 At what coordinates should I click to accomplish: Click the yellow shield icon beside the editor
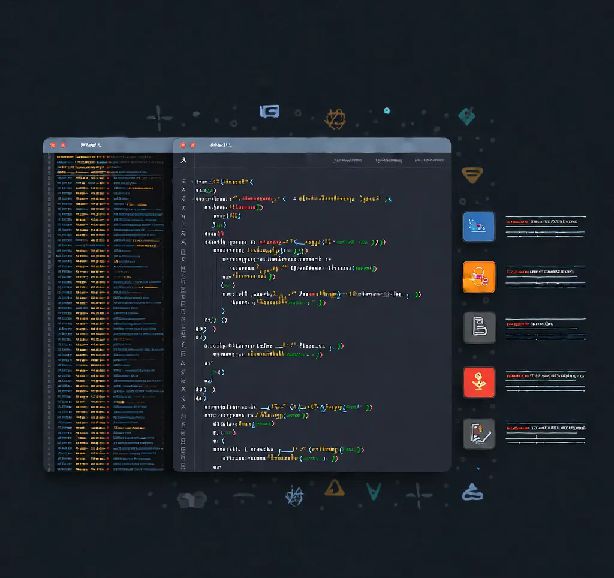pos(472,174)
